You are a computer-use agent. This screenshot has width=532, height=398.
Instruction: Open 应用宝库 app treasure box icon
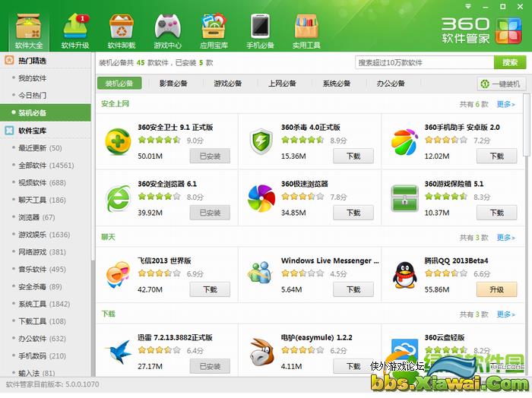214,31
